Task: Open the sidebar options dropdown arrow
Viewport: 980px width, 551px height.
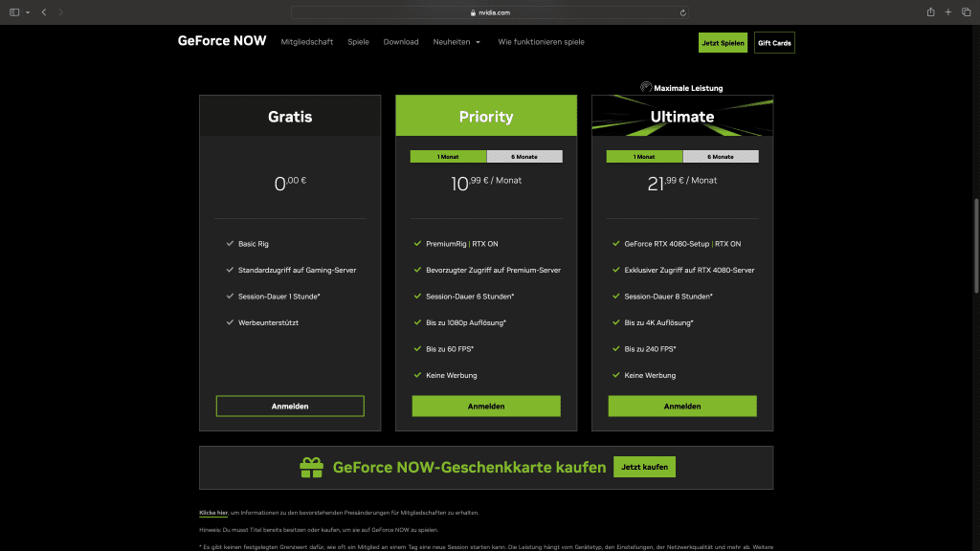Action: 27,12
